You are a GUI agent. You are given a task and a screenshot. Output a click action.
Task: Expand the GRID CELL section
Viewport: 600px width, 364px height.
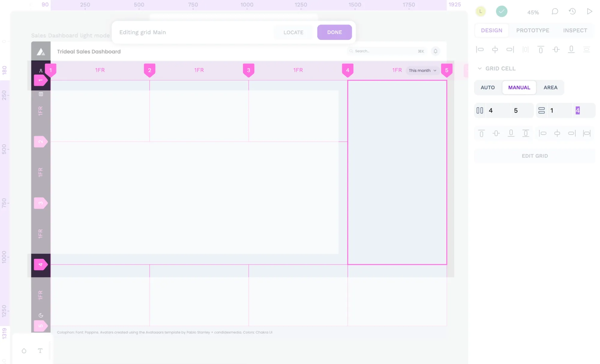click(480, 68)
